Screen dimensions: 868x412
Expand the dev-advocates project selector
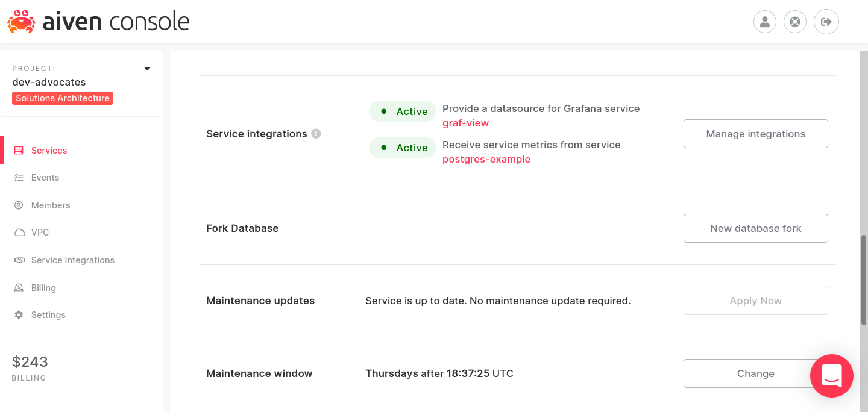pos(146,68)
